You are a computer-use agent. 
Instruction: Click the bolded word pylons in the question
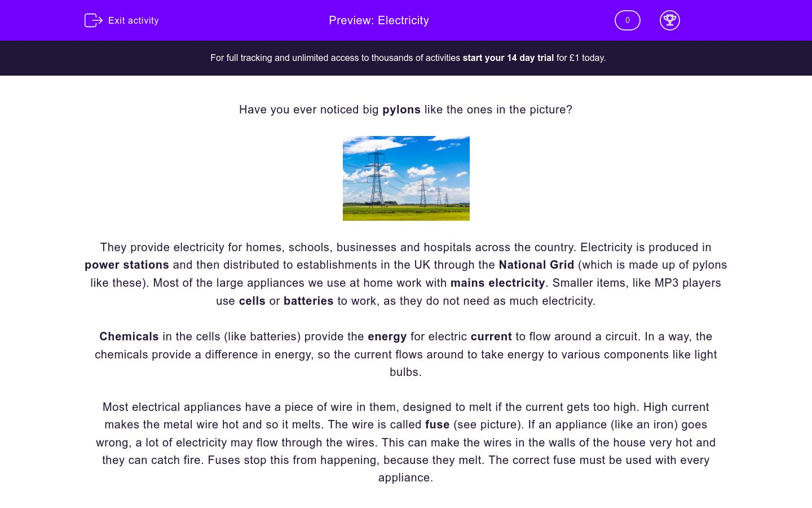pyautogui.click(x=401, y=110)
